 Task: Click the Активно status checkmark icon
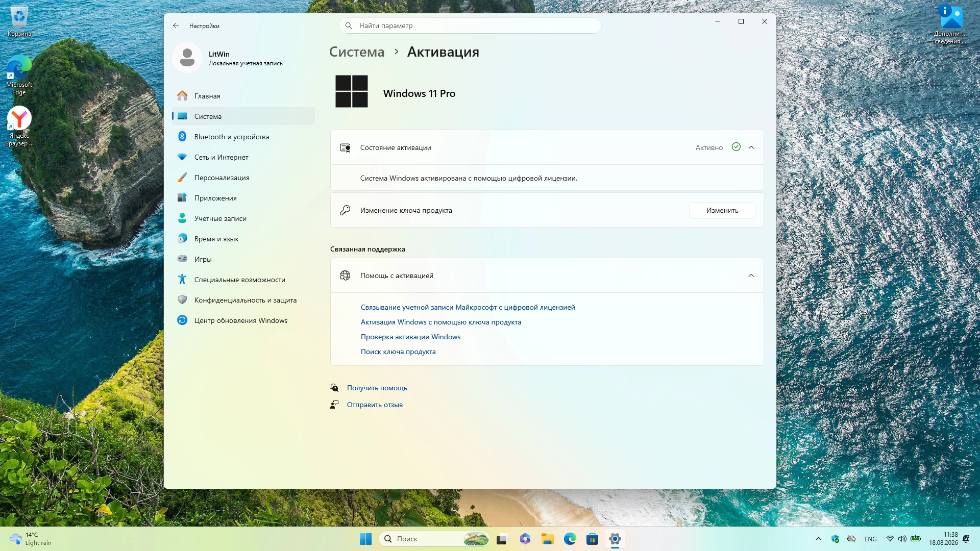(736, 147)
